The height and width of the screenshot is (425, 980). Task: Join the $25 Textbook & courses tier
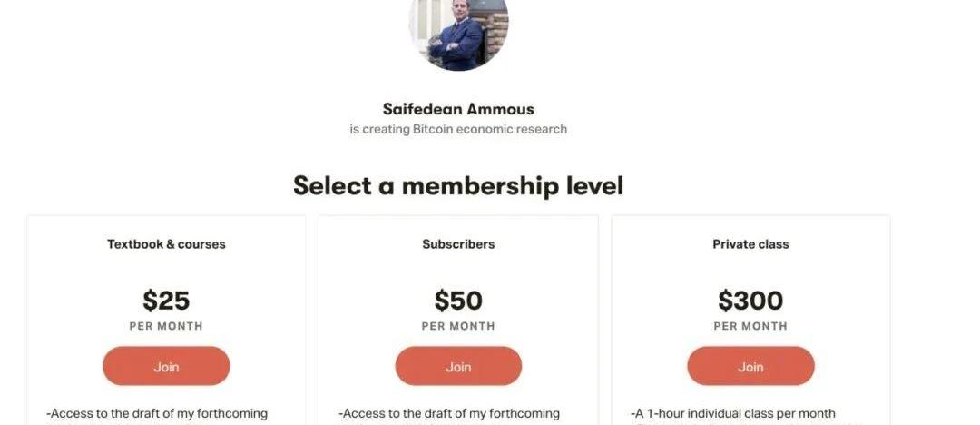coord(166,367)
